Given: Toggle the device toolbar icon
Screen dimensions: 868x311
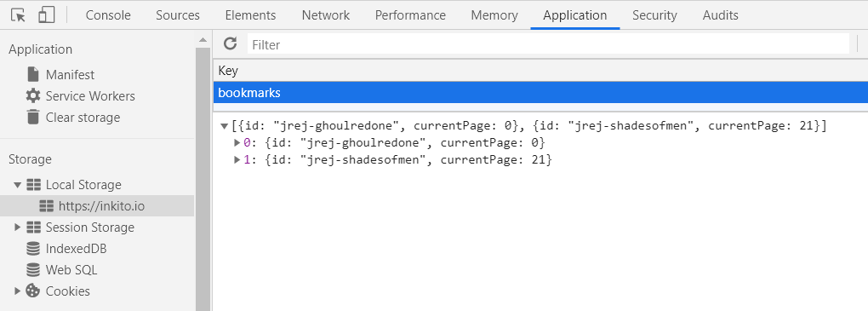Looking at the screenshot, I should [47, 15].
